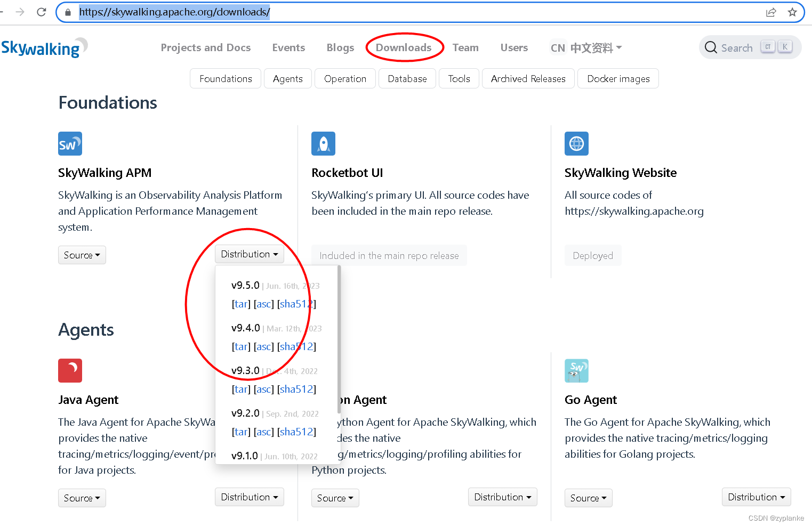812x527 pixels.
Task: Click the padlock icon in the address bar
Action: point(67,12)
